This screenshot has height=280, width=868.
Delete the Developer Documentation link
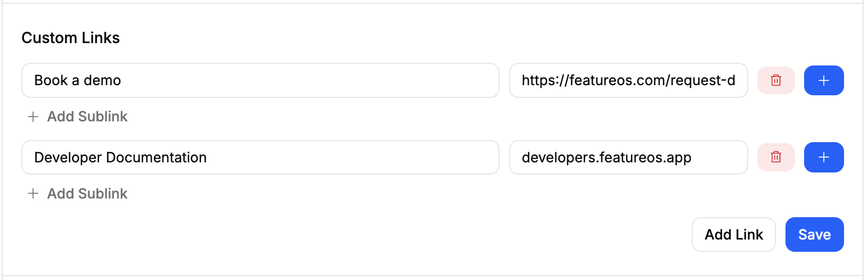776,157
